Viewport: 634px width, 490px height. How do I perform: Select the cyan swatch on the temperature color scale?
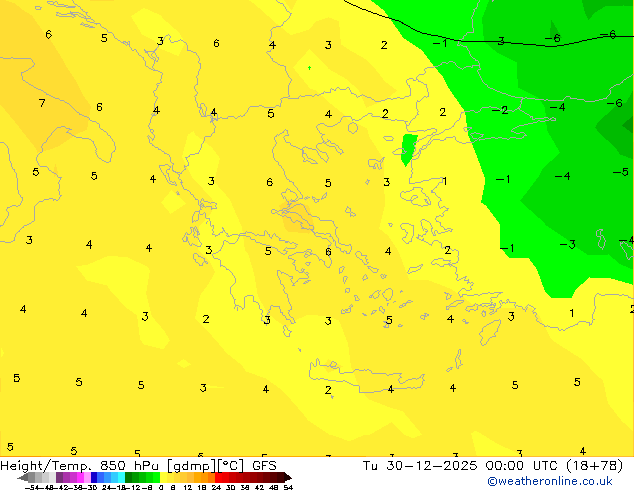point(121,477)
